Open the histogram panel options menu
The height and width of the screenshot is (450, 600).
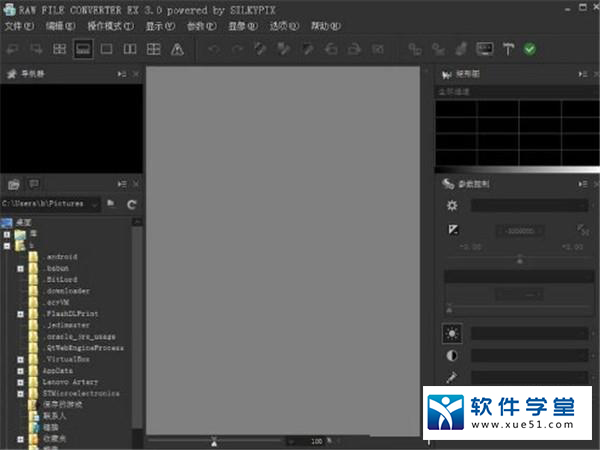click(x=583, y=74)
